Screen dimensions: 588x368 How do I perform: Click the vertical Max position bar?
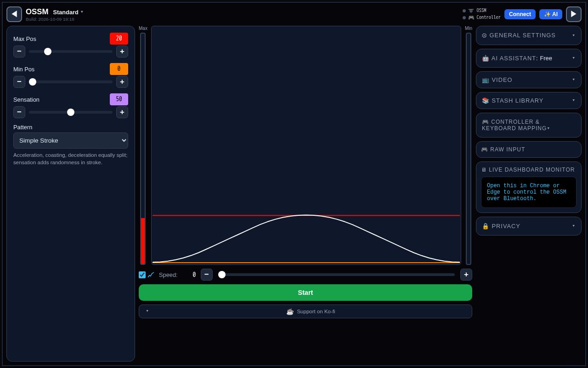point(143,149)
